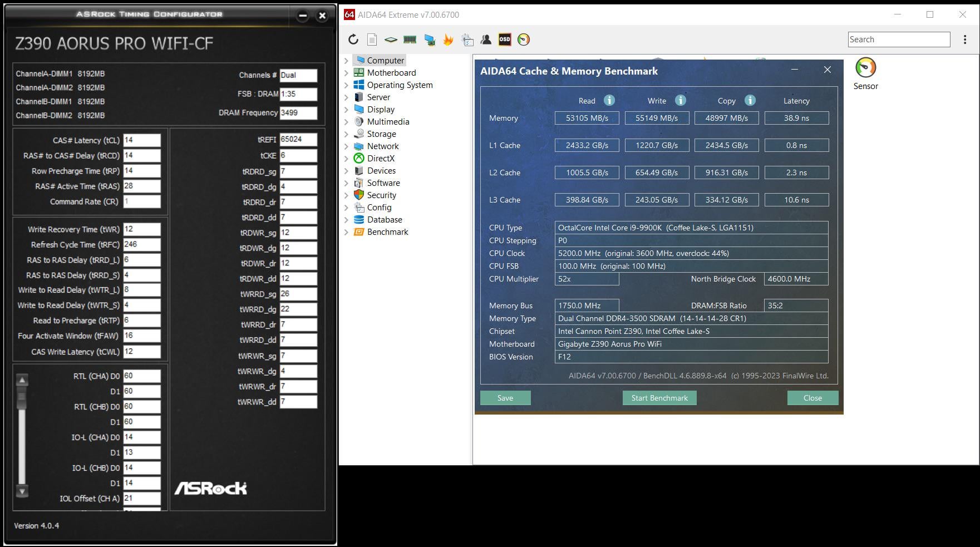The width and height of the screenshot is (980, 547).
Task: Close the ASRock Timing Configurator window
Action: coord(322,16)
